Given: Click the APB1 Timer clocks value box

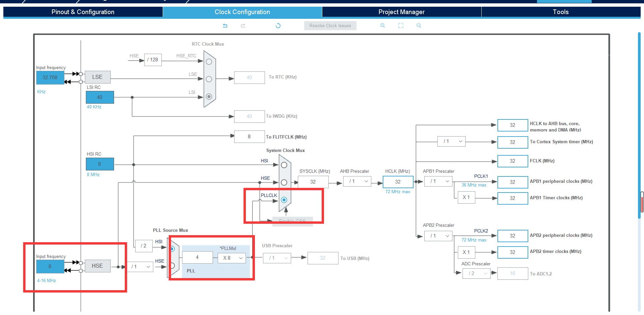Looking at the screenshot, I should pos(513,198).
